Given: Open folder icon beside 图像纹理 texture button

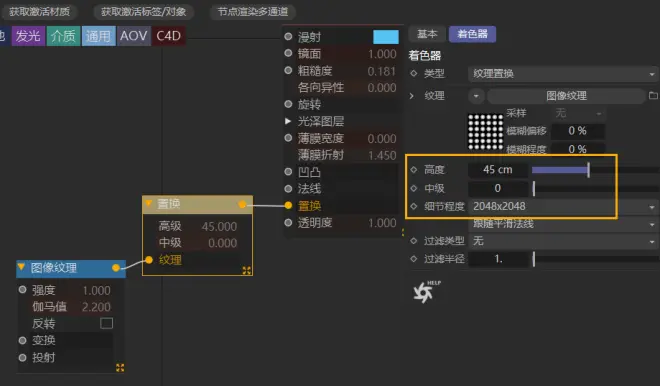Looking at the screenshot, I should click(653, 96).
